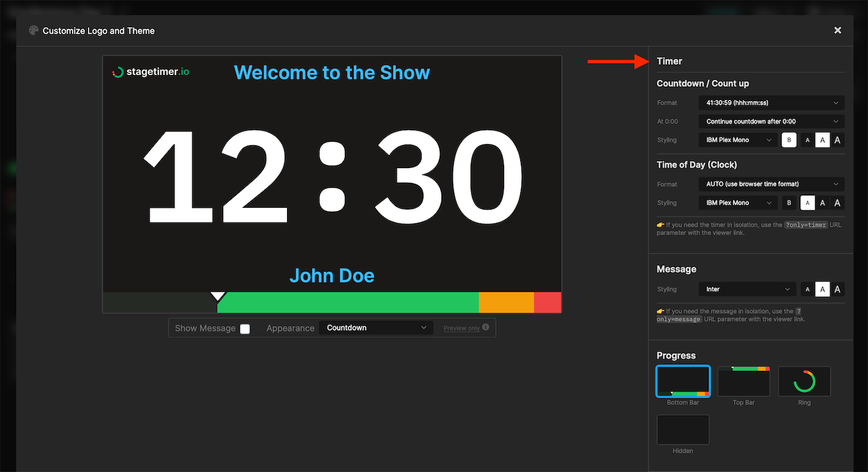This screenshot has height=472, width=868.
Task: Select smallest font size for Countdown styling
Action: (807, 140)
